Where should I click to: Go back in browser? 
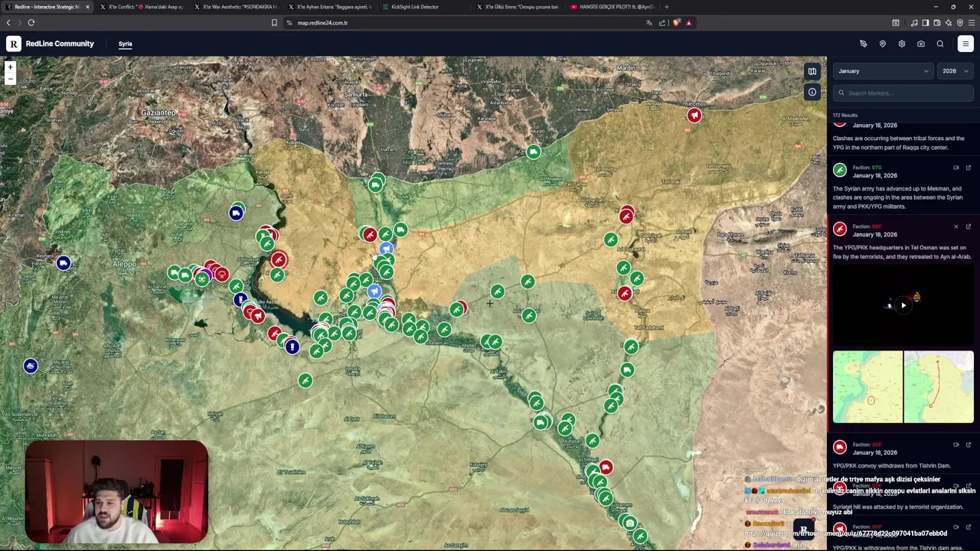[8, 23]
